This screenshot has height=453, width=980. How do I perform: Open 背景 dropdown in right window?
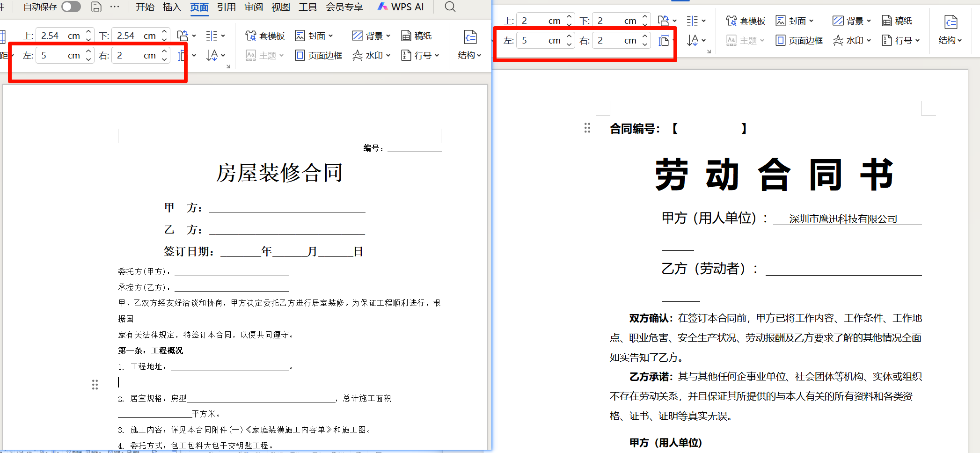point(851,21)
